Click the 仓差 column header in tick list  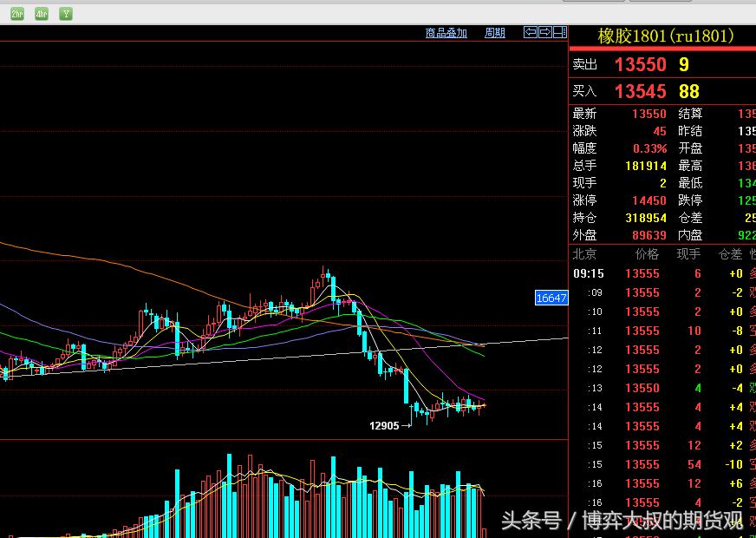[x=731, y=253]
